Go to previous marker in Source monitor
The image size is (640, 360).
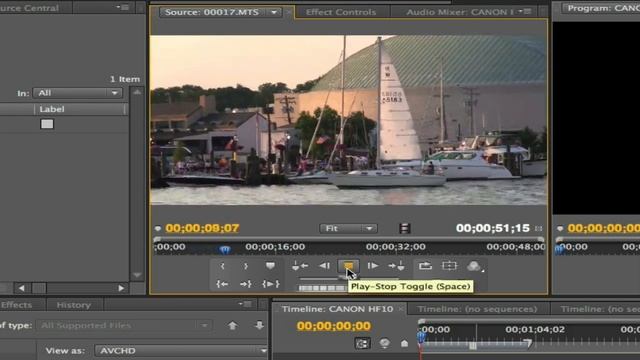click(300, 266)
